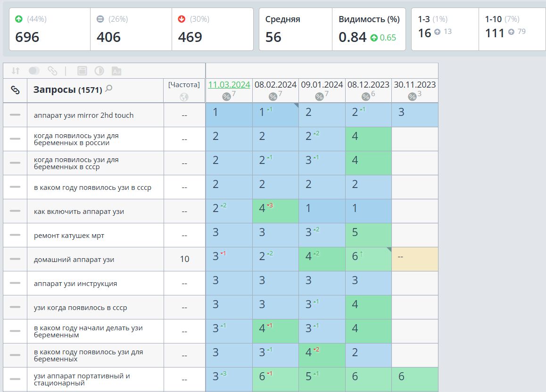
Task: Click the chain link column header icon
Action: click(x=15, y=90)
